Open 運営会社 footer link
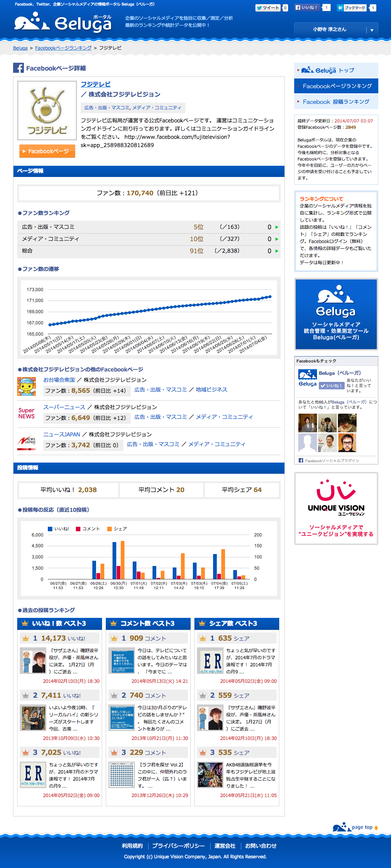This screenshot has height=868, width=391. click(x=225, y=846)
